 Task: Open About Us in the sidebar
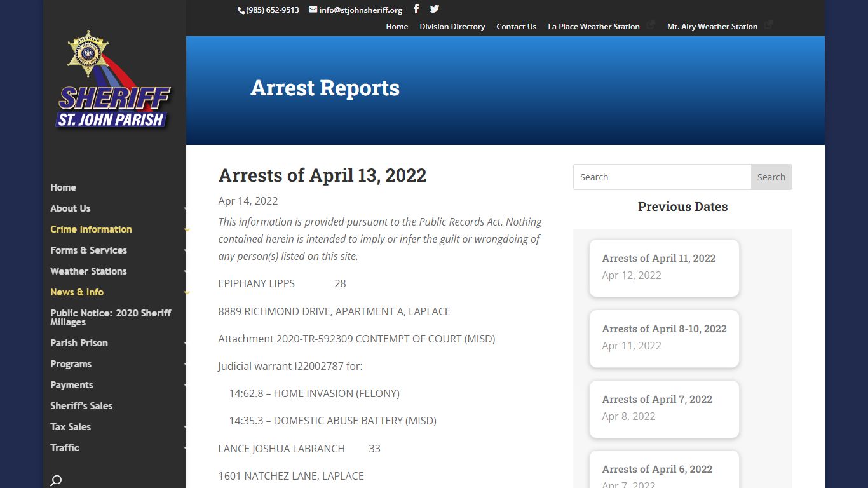click(x=71, y=208)
